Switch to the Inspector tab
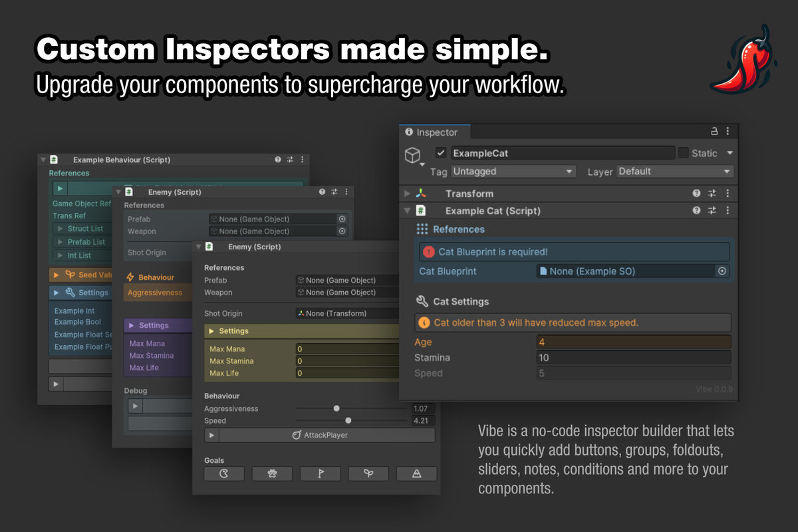Viewport: 798px width, 532px height. point(434,132)
